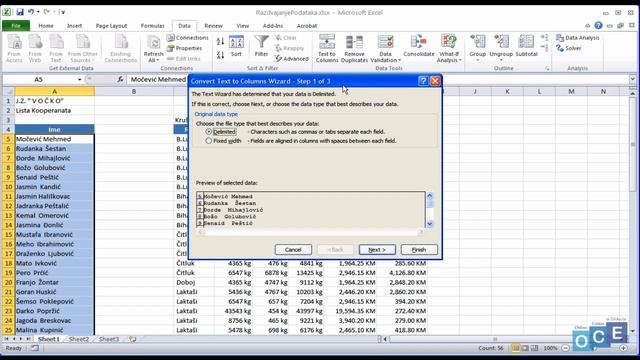Click Finish in the wizard
The width and height of the screenshot is (640, 360).
[x=419, y=249]
